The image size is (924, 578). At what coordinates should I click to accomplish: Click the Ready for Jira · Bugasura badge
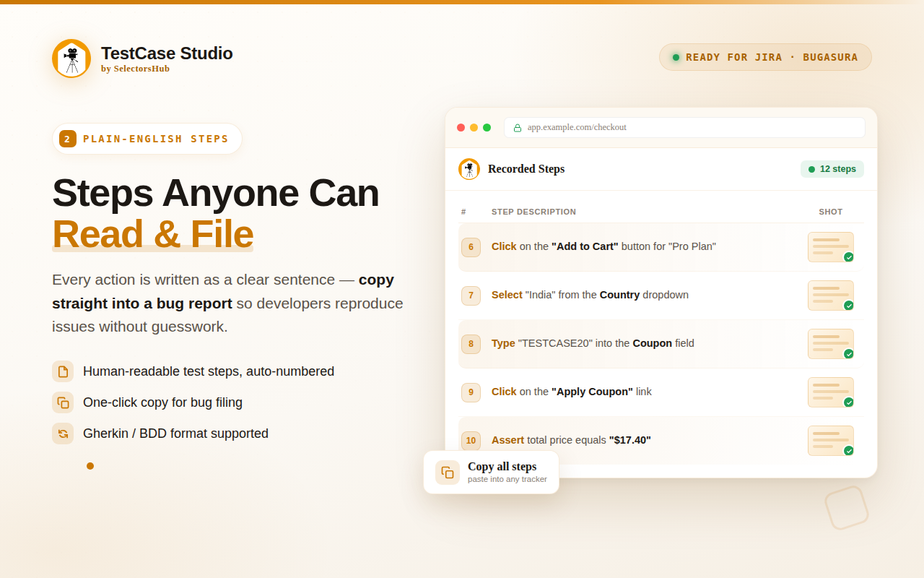[765, 57]
